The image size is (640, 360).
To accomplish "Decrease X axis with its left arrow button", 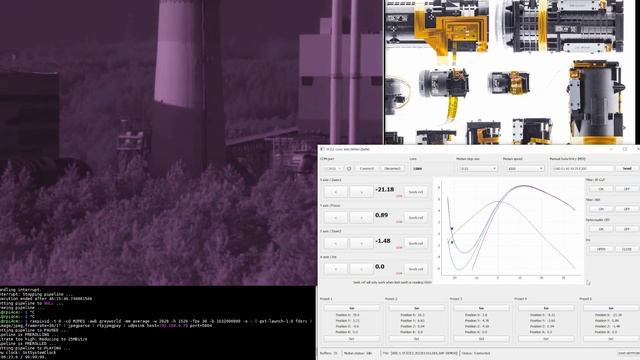I will [x=336, y=192].
